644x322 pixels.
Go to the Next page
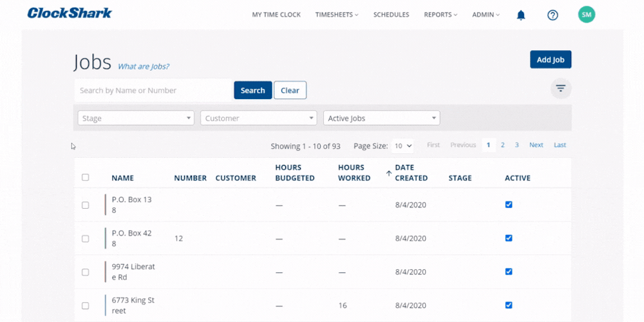pos(536,145)
